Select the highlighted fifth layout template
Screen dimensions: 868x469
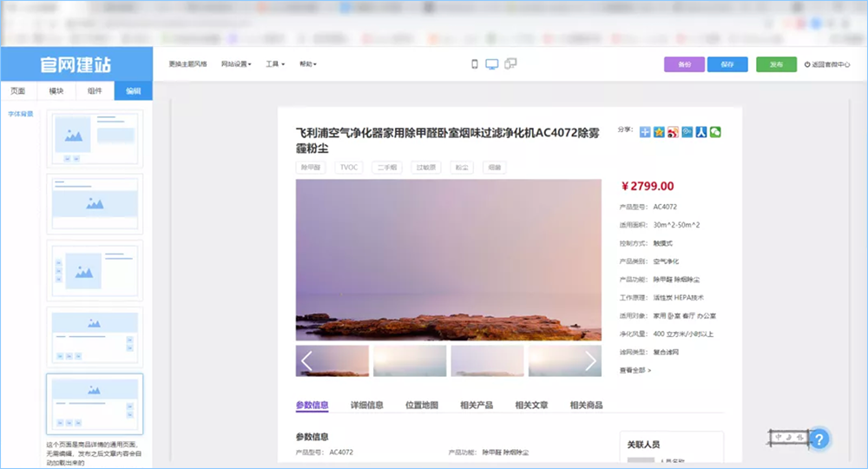click(95, 404)
